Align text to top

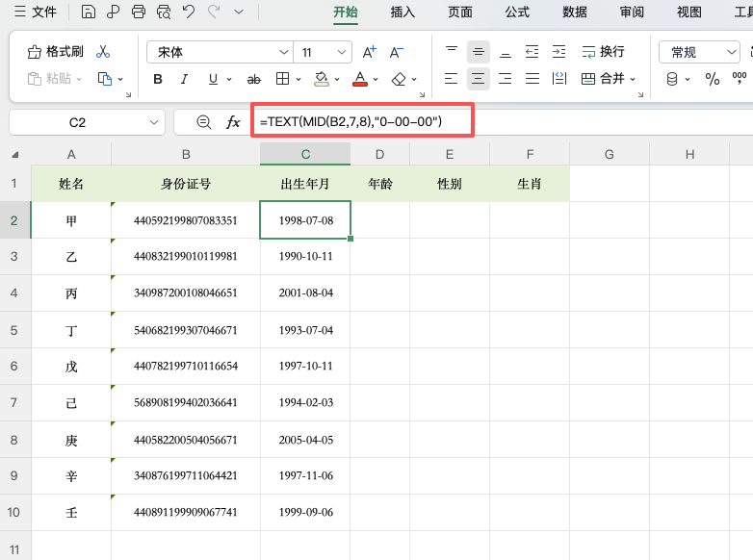pyautogui.click(x=452, y=51)
